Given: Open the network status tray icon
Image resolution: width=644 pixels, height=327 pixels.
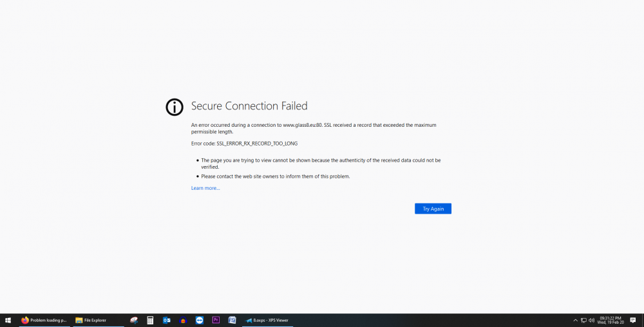Looking at the screenshot, I should click(583, 320).
